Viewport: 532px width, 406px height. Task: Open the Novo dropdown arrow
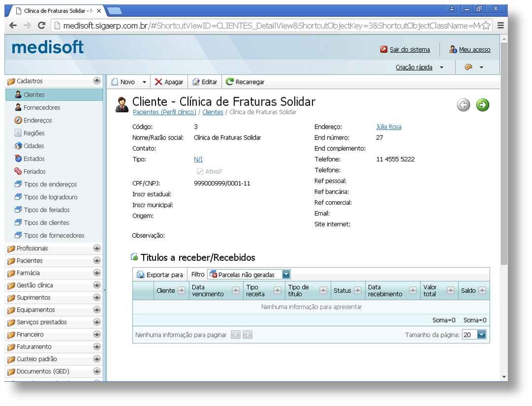(144, 82)
